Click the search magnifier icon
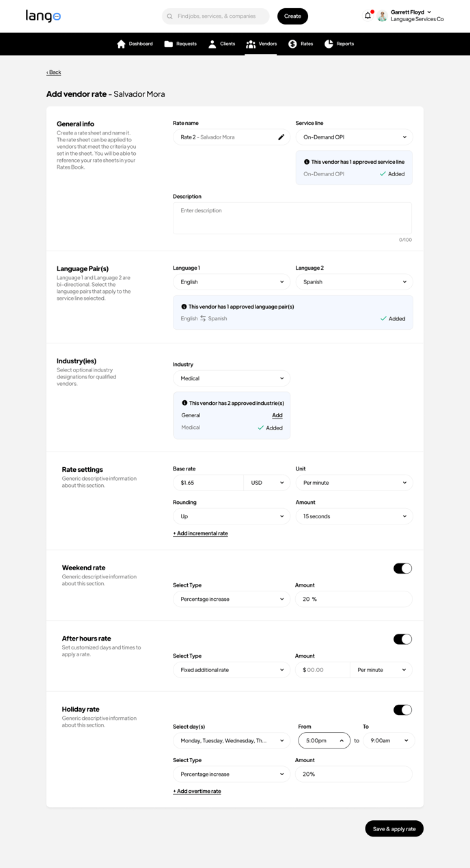Image resolution: width=470 pixels, height=868 pixels. point(170,16)
